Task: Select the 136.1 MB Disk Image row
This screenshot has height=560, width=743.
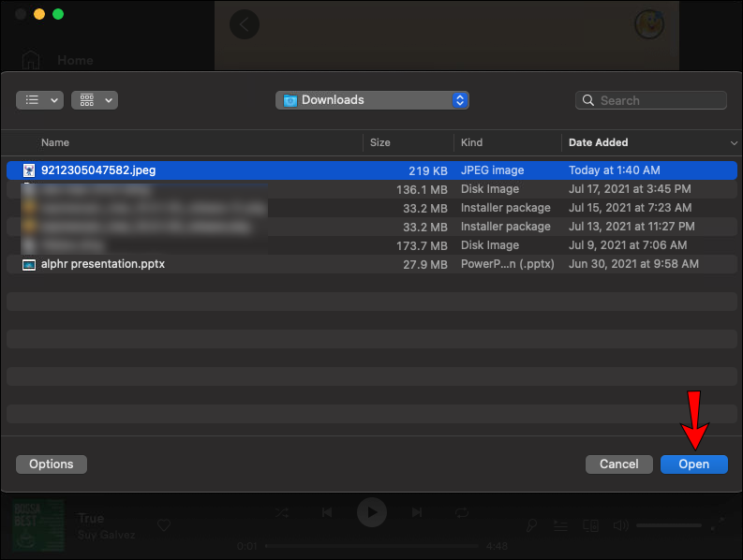Action: (372, 189)
